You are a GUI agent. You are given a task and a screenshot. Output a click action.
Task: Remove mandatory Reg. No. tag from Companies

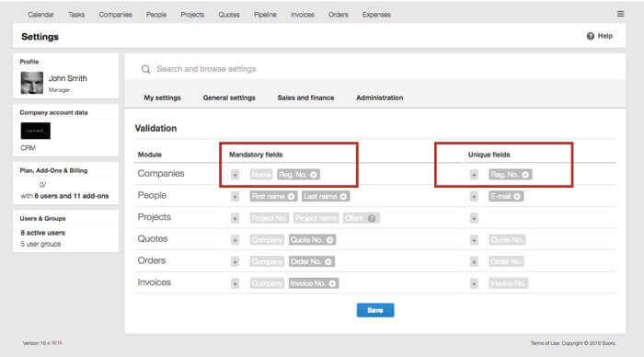tap(314, 175)
